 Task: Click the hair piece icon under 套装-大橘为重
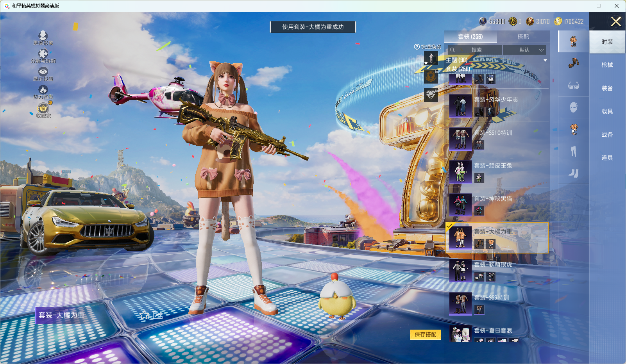[479, 244]
